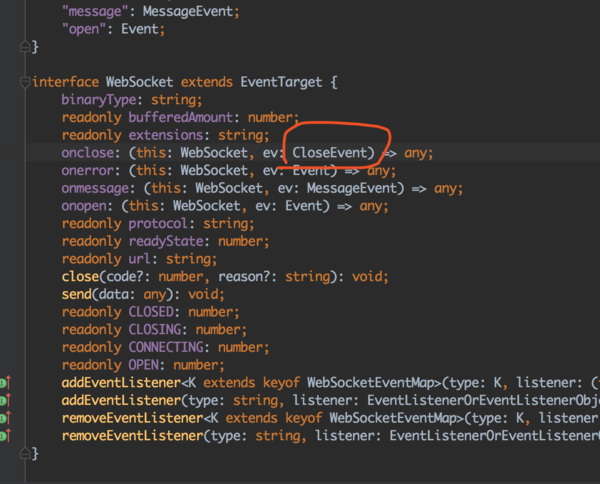Click the CONNECTING constant name

pos(166,347)
